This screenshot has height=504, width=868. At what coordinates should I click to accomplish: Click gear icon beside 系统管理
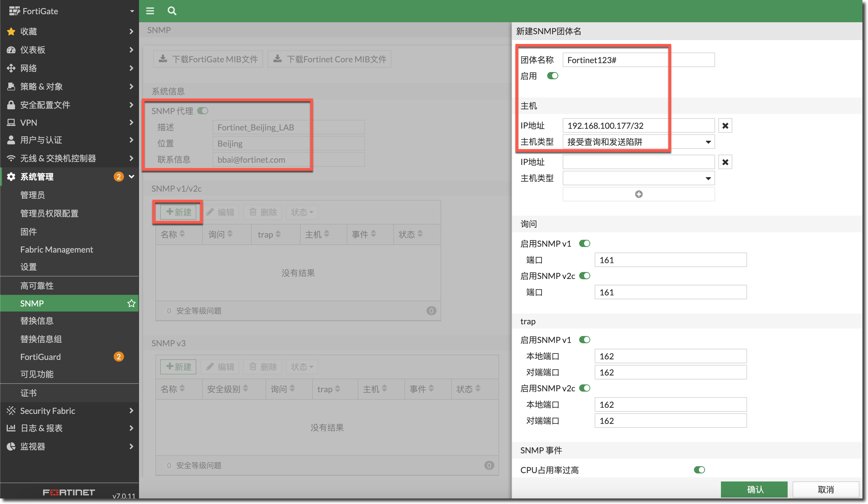tap(11, 177)
